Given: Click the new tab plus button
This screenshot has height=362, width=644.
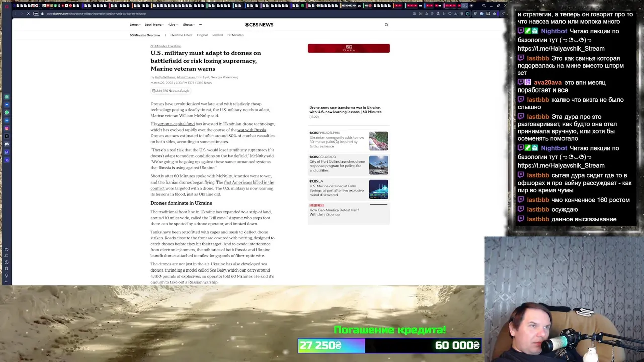Looking at the screenshot, I should [x=471, y=6].
